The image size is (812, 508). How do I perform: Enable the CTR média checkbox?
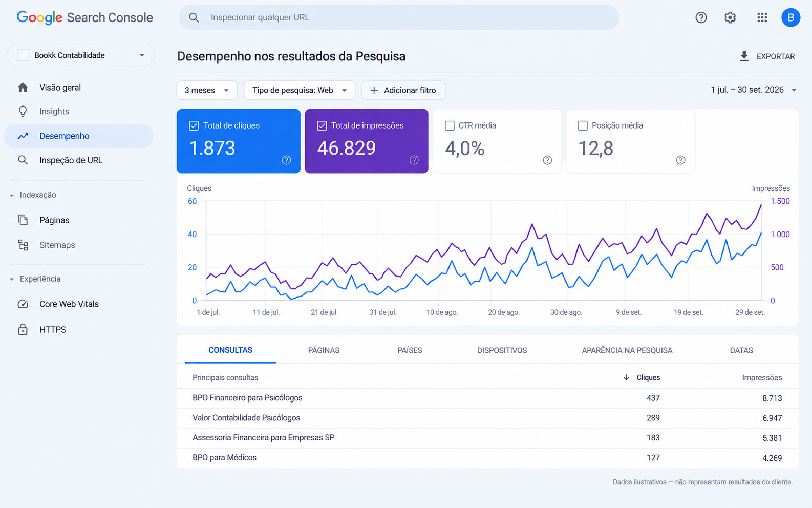point(450,125)
